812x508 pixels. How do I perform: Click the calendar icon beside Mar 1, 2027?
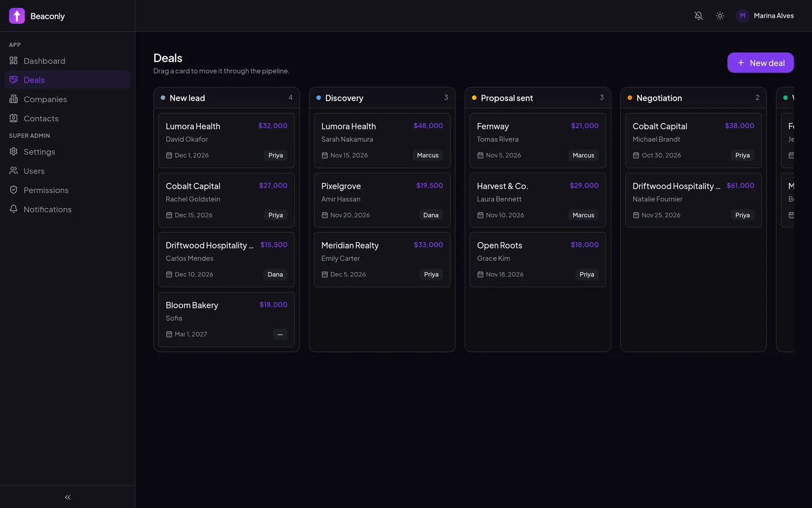pos(169,334)
